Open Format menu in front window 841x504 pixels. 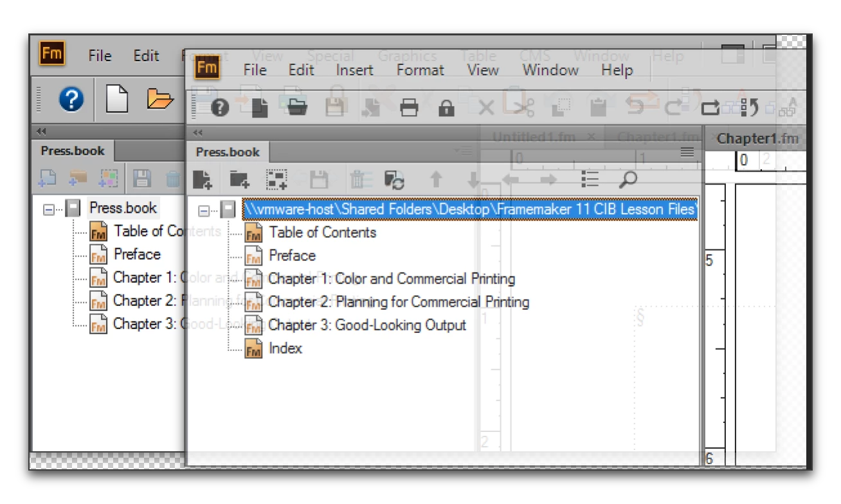coord(420,70)
